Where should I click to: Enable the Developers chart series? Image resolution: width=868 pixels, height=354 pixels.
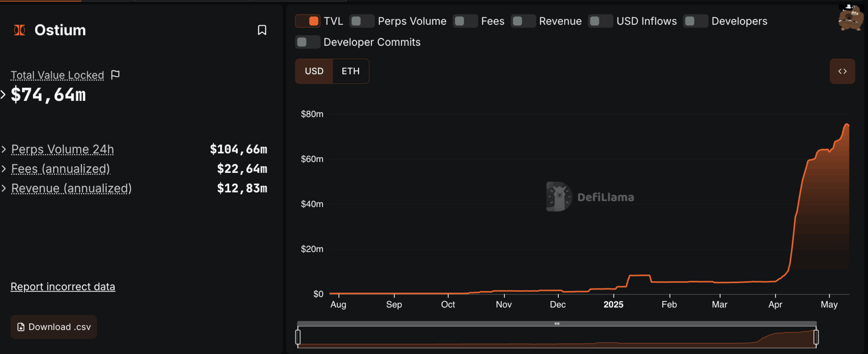point(695,21)
